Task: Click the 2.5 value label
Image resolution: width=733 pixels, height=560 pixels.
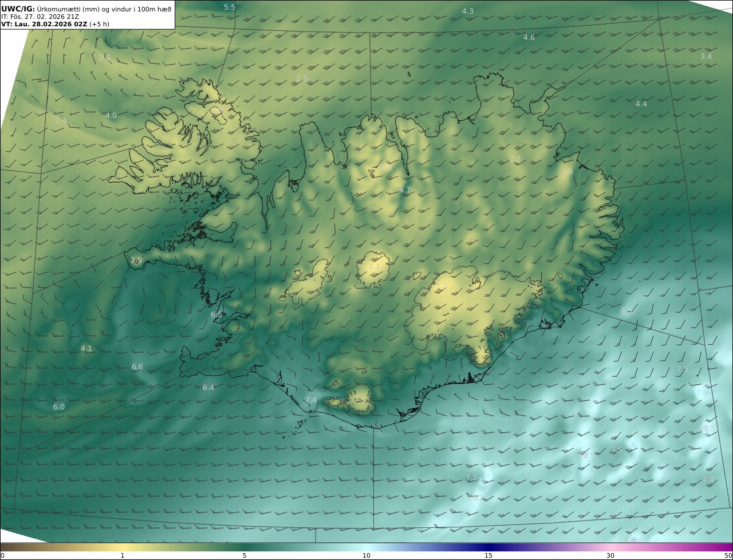Action: tap(302, 78)
